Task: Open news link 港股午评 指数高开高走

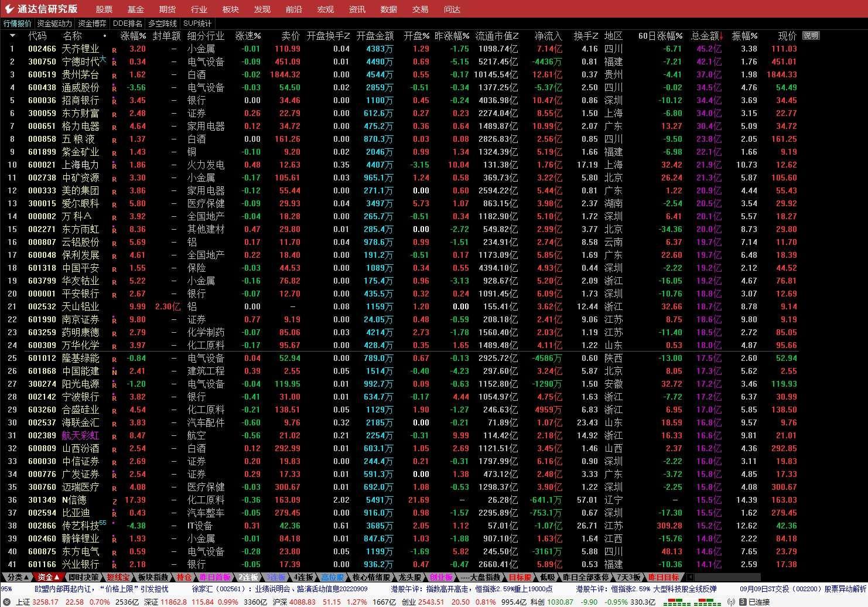Action: 471,589
